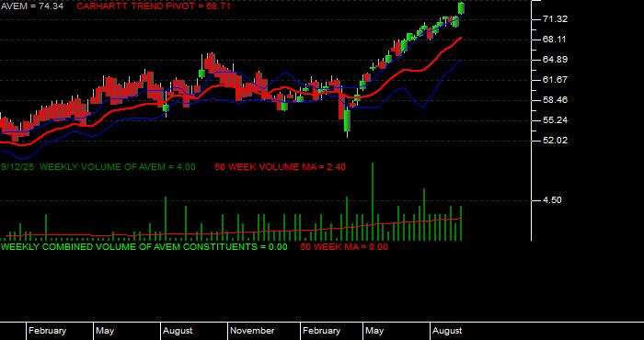
Task: Click the CARHARTT TREND PIVOT = 68.71 label
Action: tap(154, 6)
